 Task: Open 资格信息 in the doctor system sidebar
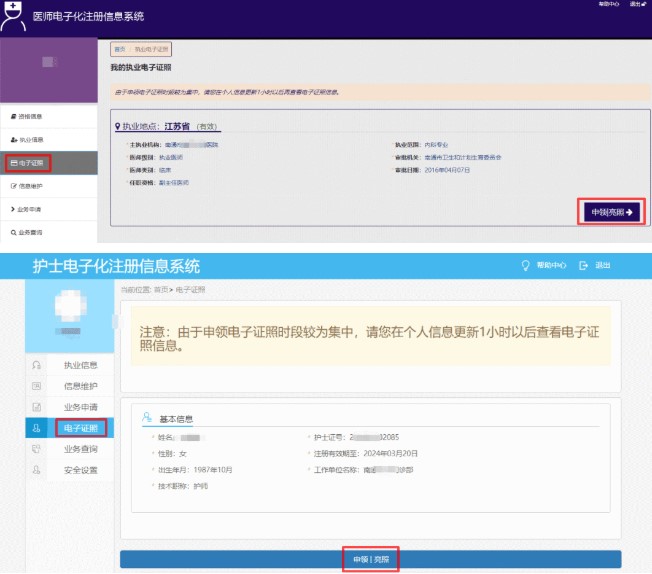tap(30, 116)
